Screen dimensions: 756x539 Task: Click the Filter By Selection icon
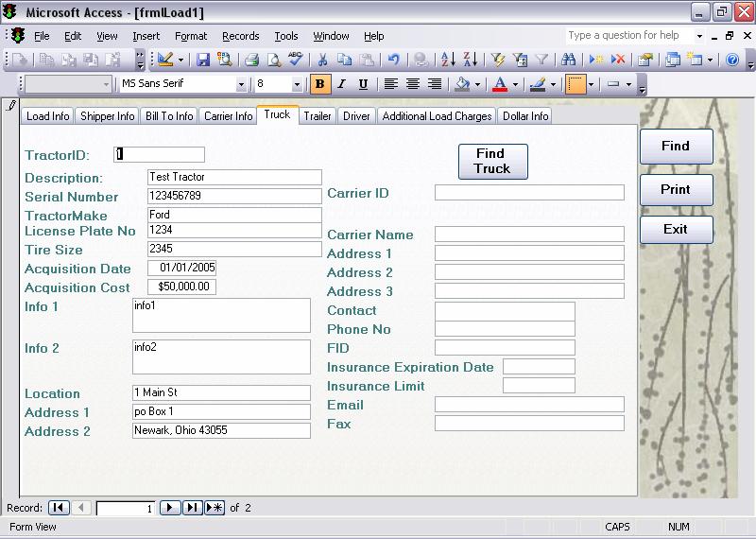pyautogui.click(x=498, y=60)
